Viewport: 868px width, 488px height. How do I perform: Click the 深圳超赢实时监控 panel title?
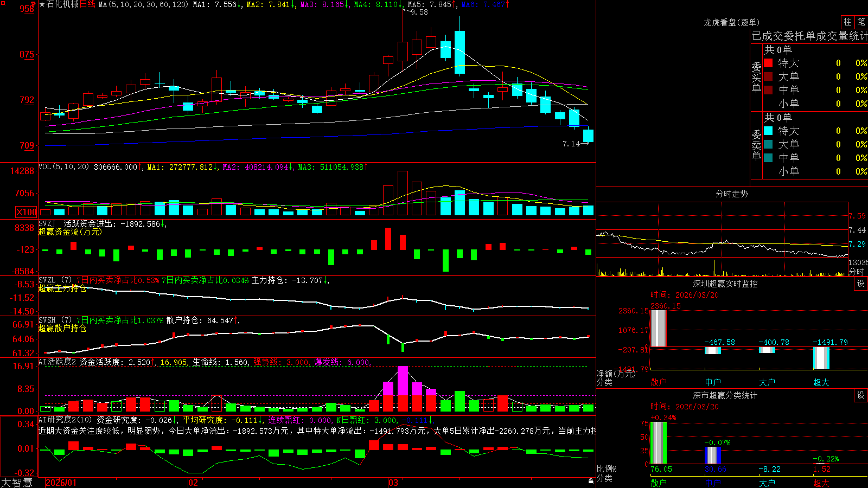[725, 284]
